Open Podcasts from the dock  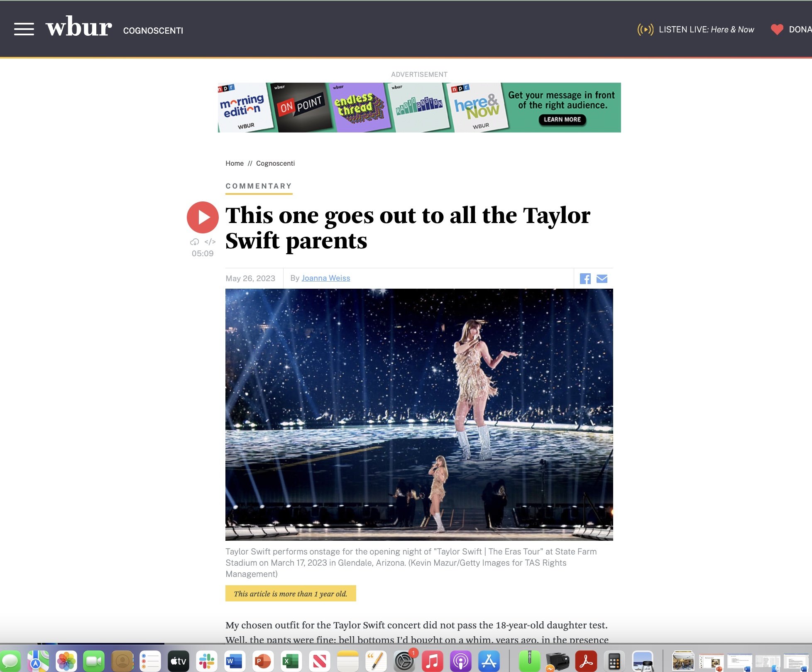point(460,661)
